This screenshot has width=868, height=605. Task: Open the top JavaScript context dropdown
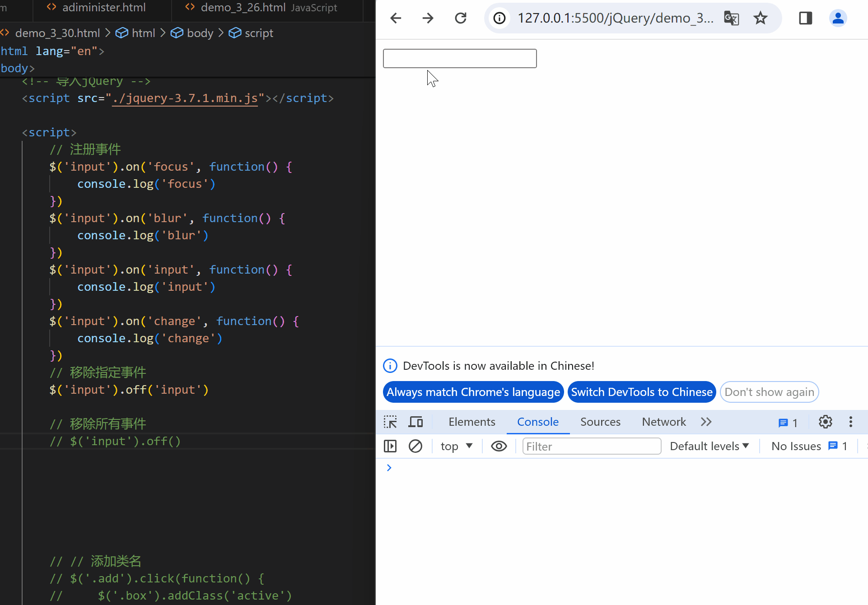[456, 446]
